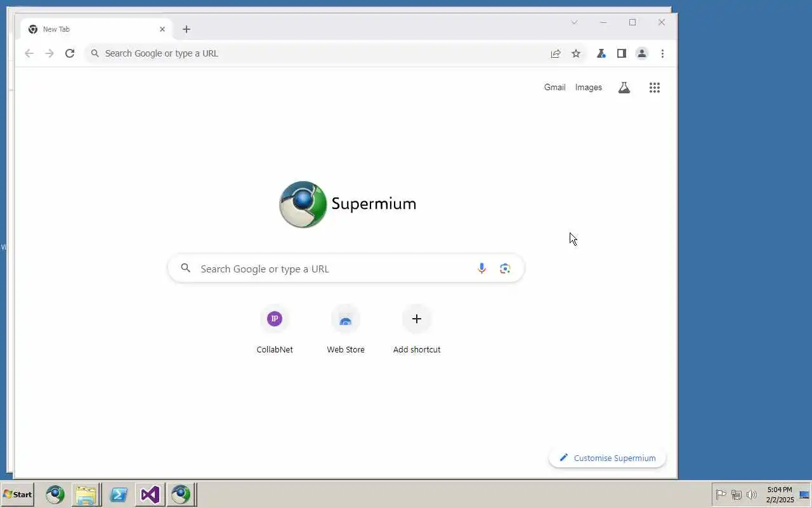Select the active Supermium taskbar button
The image size is (812, 508).
click(181, 495)
